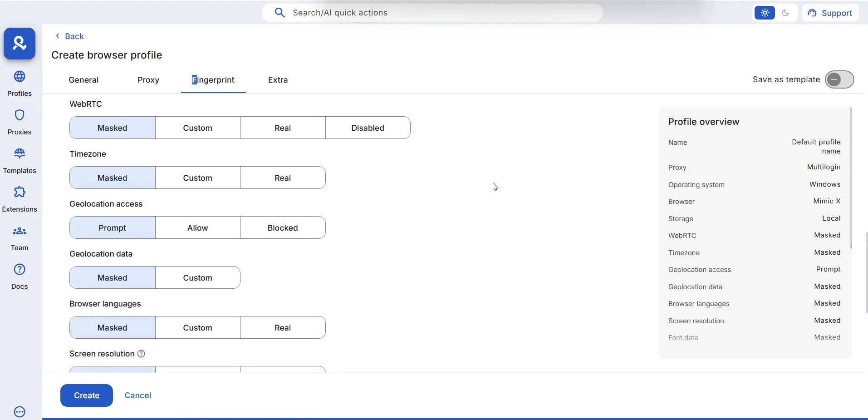The width and height of the screenshot is (868, 420).
Task: Click the Cancel link
Action: click(x=138, y=395)
